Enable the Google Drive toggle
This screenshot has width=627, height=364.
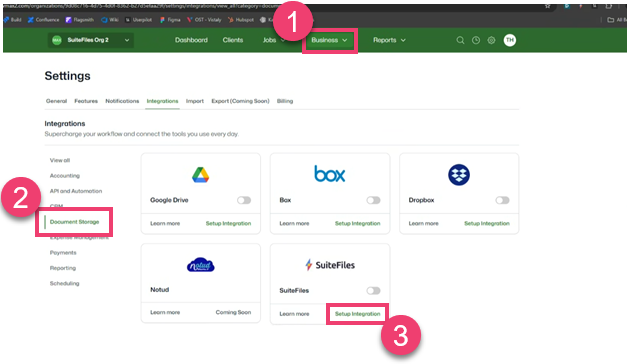pos(244,200)
